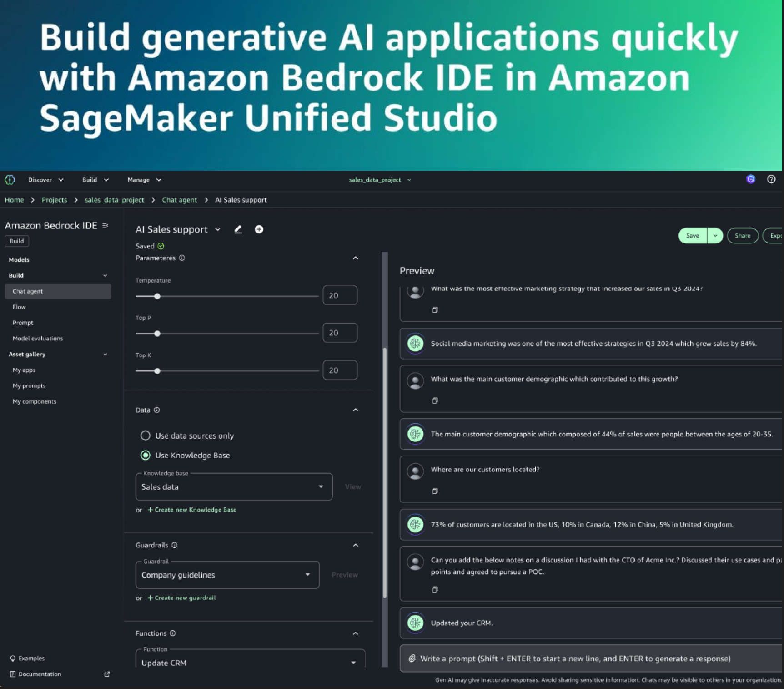
Task: Select 'Use Knowledge Base' radio button
Action: pos(146,455)
